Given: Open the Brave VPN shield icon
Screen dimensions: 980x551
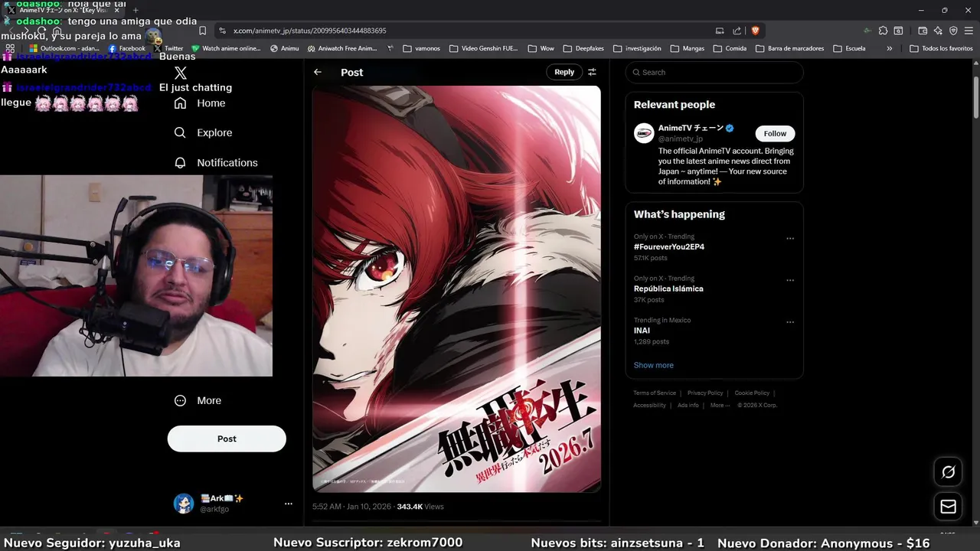Looking at the screenshot, I should (x=953, y=31).
